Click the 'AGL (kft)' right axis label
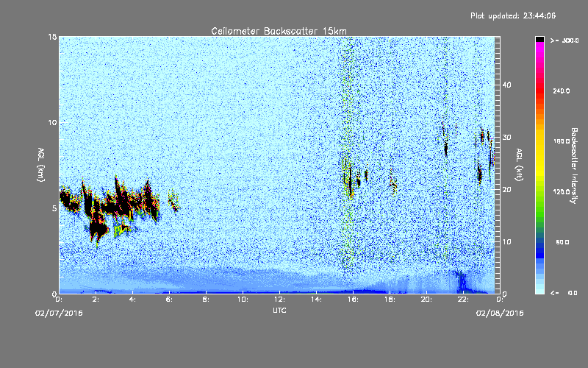This screenshot has height=368, width=588. pyautogui.click(x=519, y=165)
